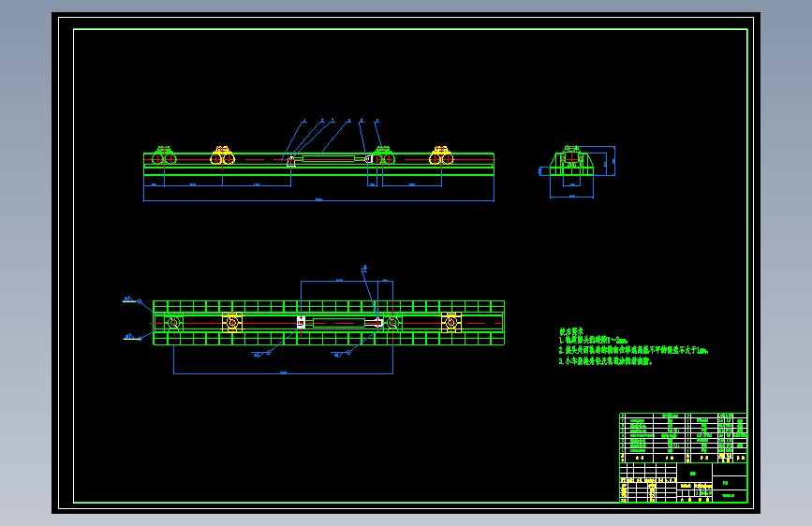Screen dimensions: 812x526
Task: Click the white block left of the plan-view link rod
Action: coord(301,323)
